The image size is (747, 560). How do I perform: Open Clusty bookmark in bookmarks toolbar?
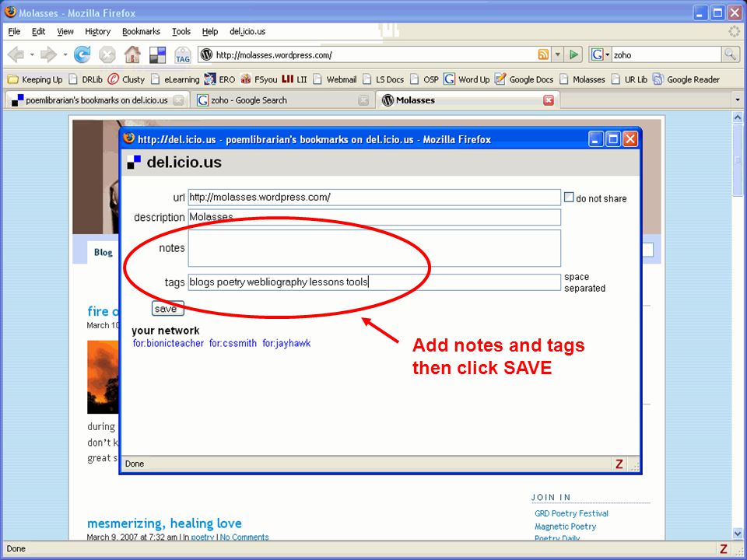pyautogui.click(x=126, y=79)
